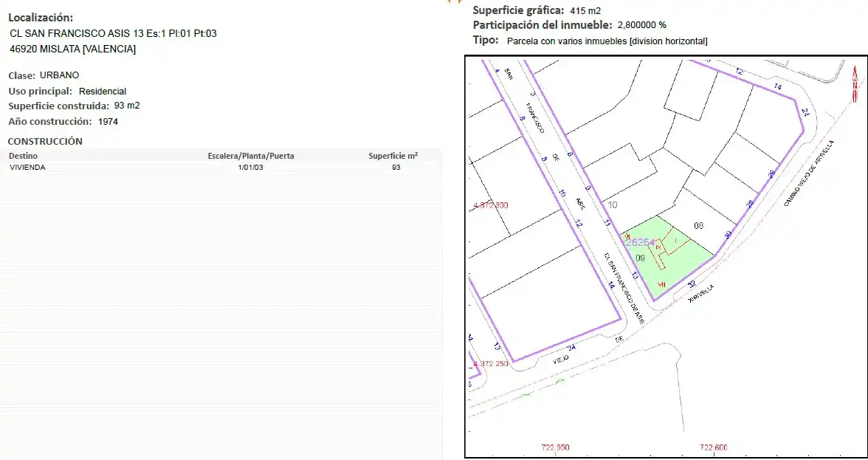868x460 pixels.
Task: Select the Parcela con varios inmuebles type text
Action: [x=607, y=41]
